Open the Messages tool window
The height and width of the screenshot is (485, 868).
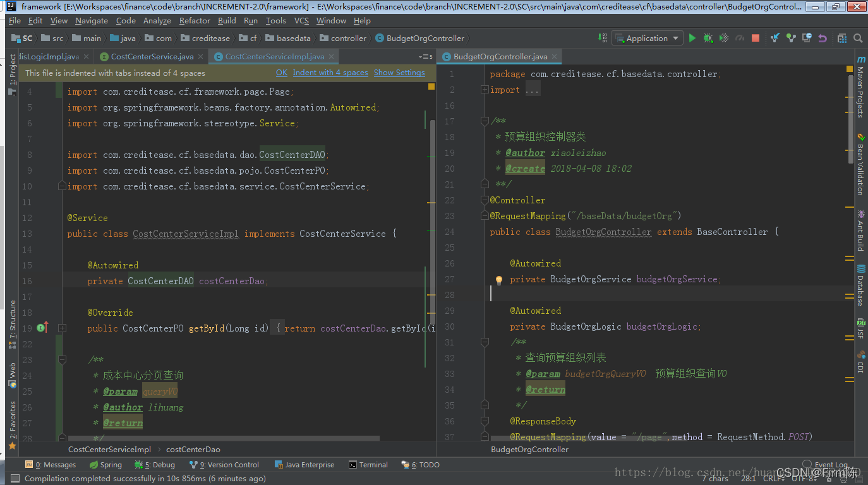click(x=51, y=465)
